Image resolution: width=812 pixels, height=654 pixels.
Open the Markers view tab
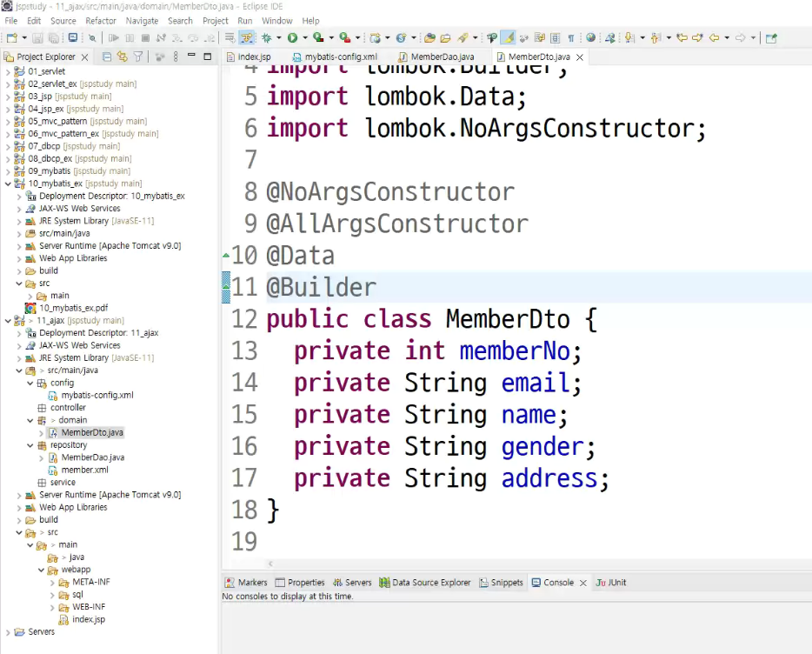(x=247, y=583)
